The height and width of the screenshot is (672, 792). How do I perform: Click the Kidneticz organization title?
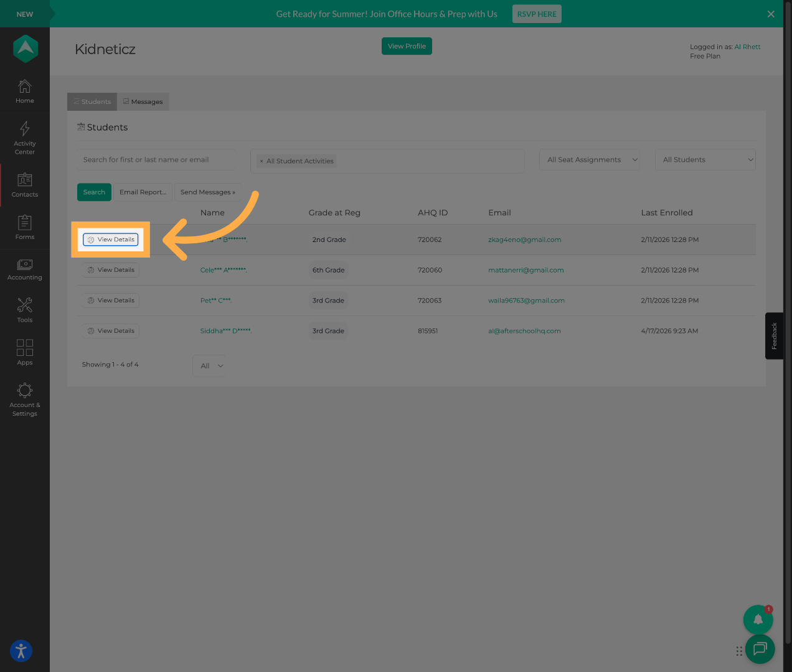pos(105,49)
